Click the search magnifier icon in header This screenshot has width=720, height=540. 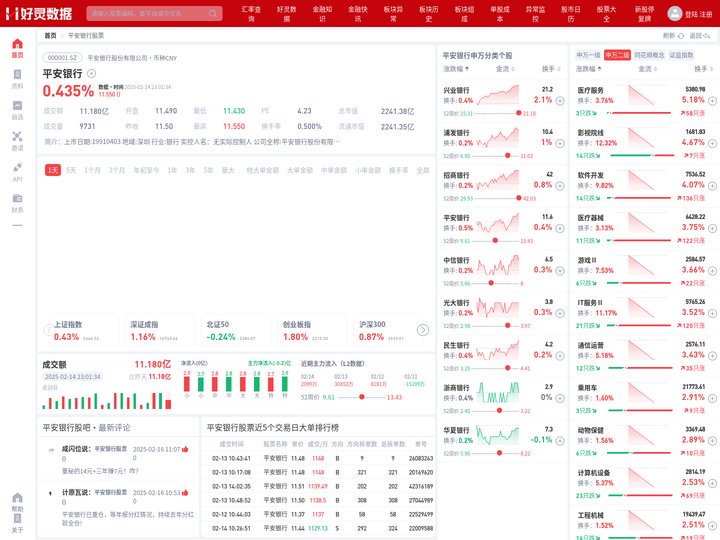[213, 13]
